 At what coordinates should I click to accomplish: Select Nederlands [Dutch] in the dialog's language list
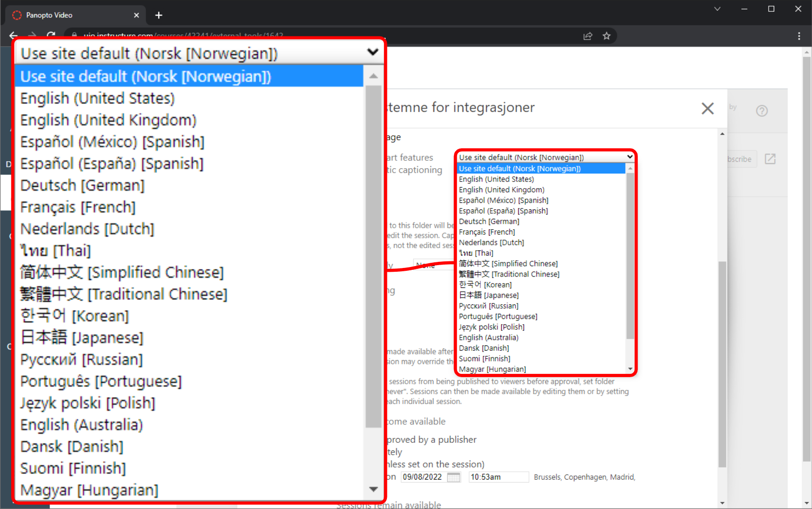pos(541,242)
